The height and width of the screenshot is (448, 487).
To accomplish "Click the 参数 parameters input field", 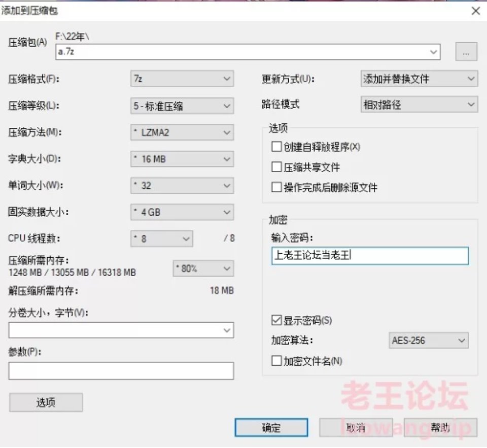I will [x=121, y=371].
